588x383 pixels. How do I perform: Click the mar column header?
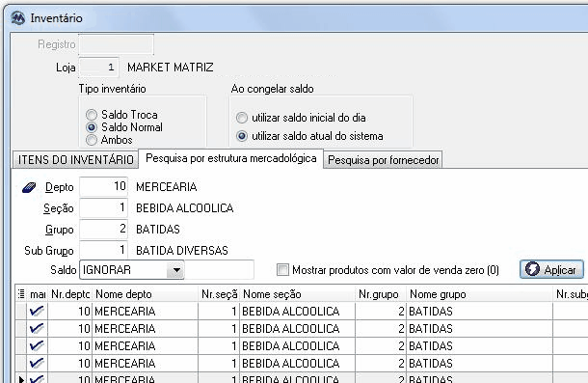point(38,294)
